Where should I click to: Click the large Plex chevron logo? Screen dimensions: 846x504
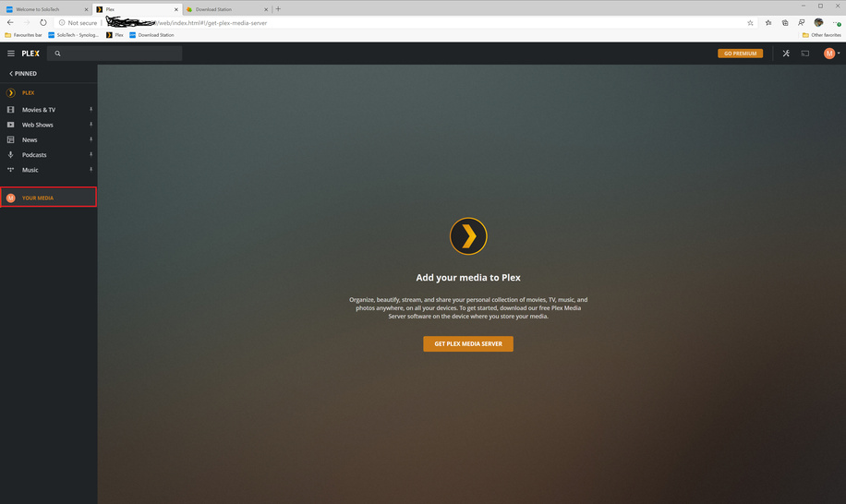point(468,236)
